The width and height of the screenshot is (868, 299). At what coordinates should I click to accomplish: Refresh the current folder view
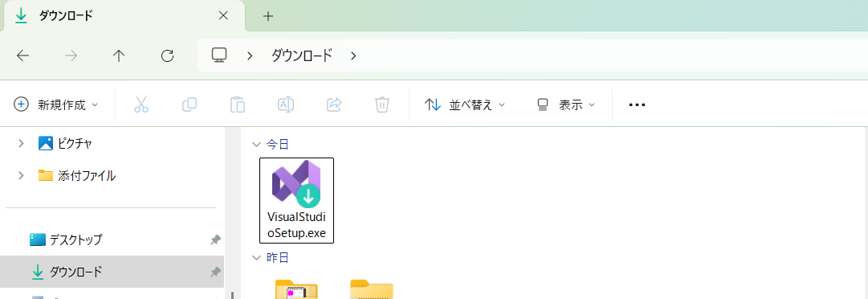click(x=167, y=55)
